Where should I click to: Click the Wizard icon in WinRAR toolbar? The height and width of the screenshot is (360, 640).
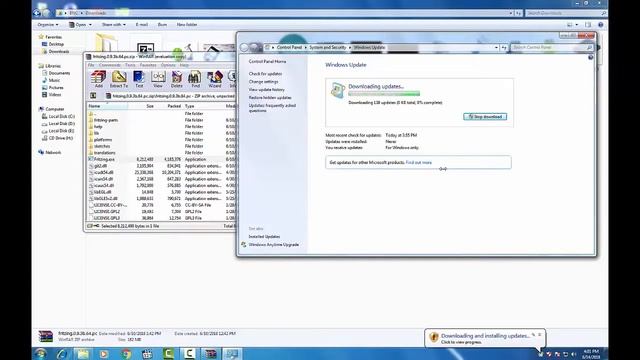tap(215, 79)
